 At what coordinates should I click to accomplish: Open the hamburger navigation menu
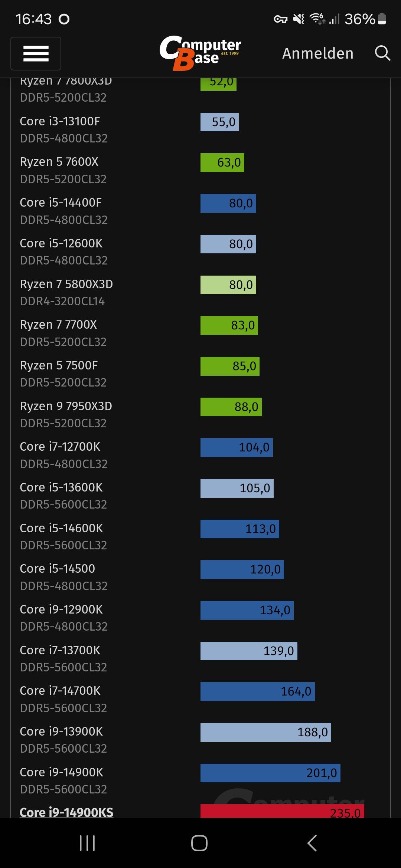tap(36, 53)
